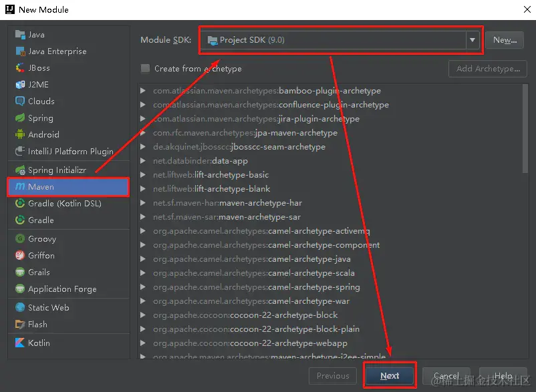Click the Flash folder icon
The height and width of the screenshot is (392, 536).
(x=20, y=324)
